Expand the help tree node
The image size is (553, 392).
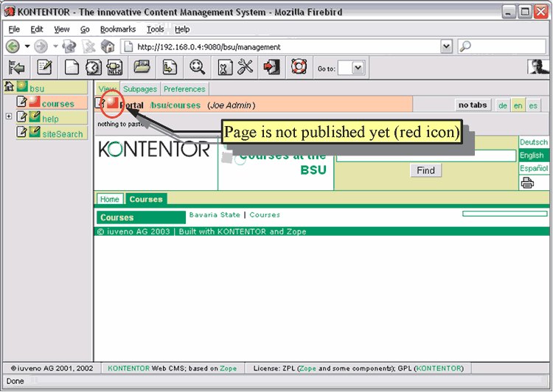coord(9,116)
